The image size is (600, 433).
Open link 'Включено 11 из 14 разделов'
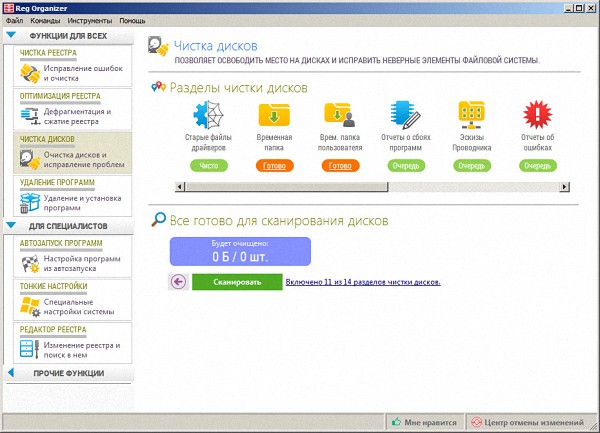tap(362, 282)
